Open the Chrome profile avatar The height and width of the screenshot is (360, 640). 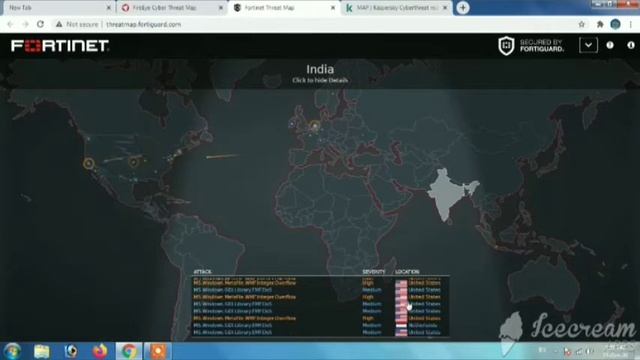click(616, 24)
